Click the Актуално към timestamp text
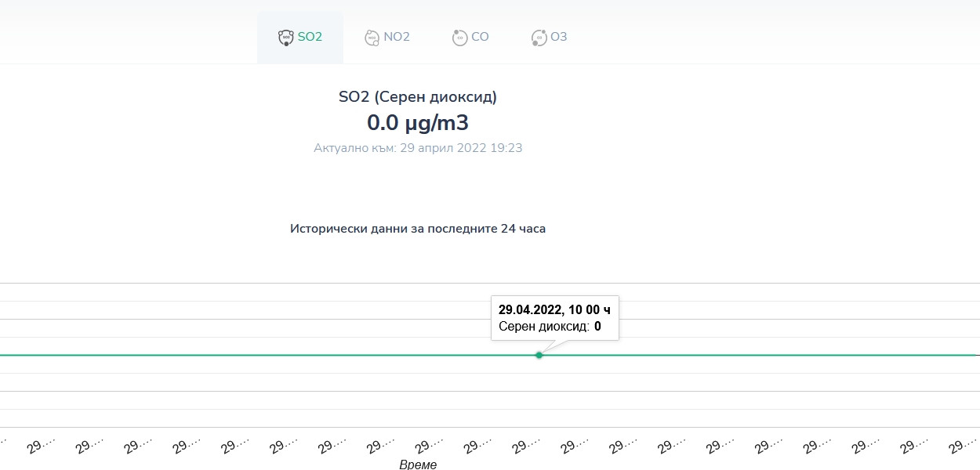The height and width of the screenshot is (470, 980). [x=417, y=147]
